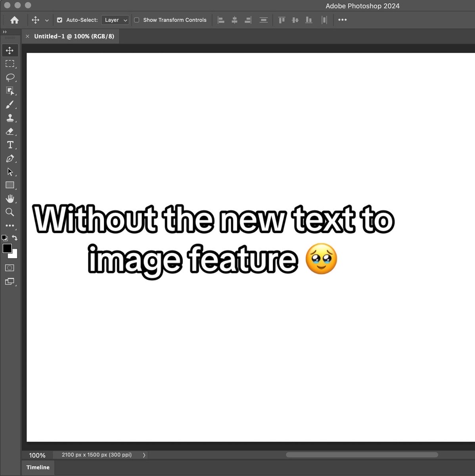Screen dimensions: 475x476
Task: Align left edges in options bar
Action: (221, 20)
